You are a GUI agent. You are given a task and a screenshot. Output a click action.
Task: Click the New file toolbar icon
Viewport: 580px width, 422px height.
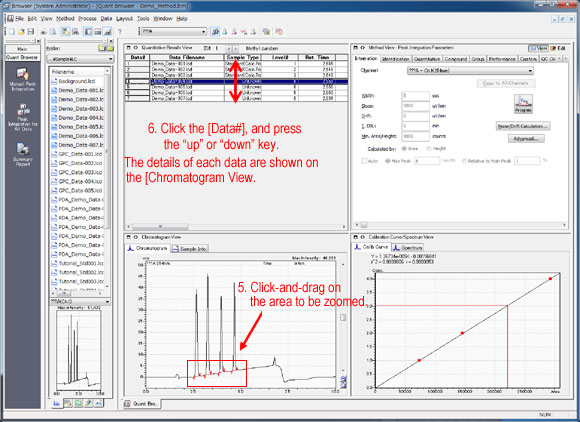tap(12, 32)
